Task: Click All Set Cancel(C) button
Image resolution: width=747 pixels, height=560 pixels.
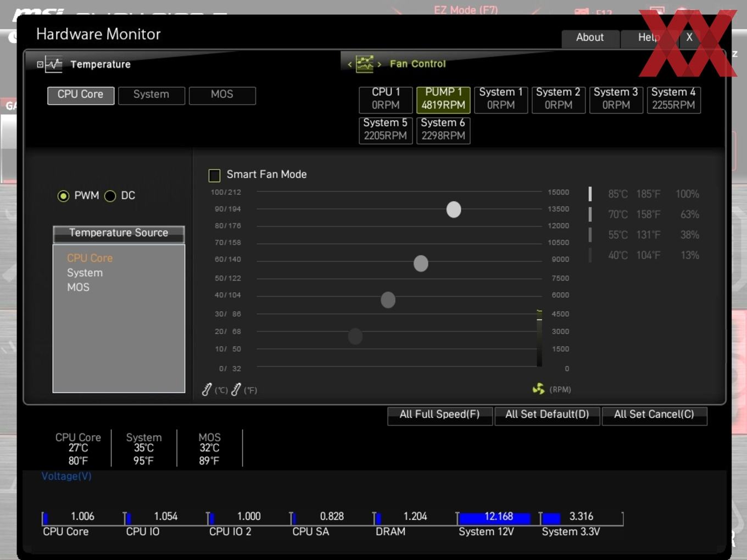Action: tap(654, 415)
